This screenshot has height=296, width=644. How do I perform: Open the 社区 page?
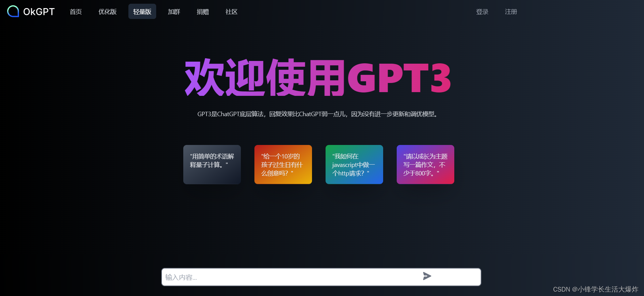click(232, 12)
